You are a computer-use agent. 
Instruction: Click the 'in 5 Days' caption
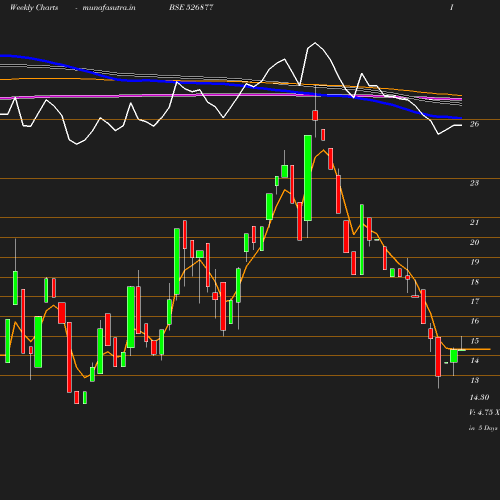[483, 428]
